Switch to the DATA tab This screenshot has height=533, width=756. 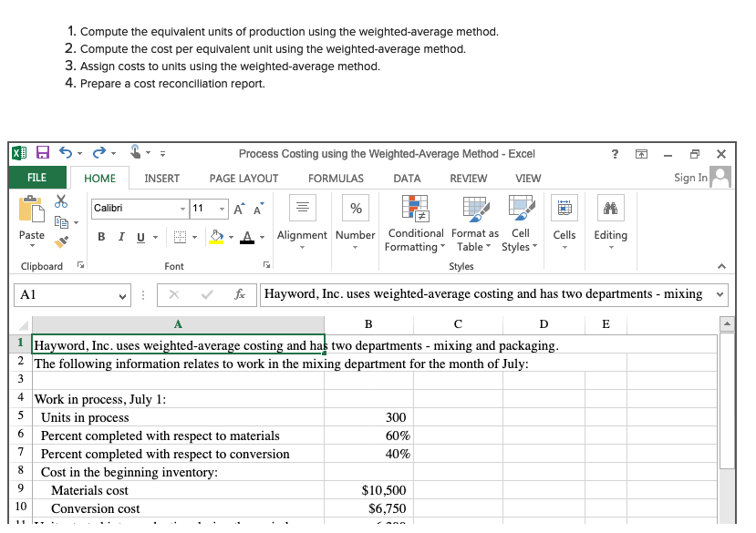point(407,179)
